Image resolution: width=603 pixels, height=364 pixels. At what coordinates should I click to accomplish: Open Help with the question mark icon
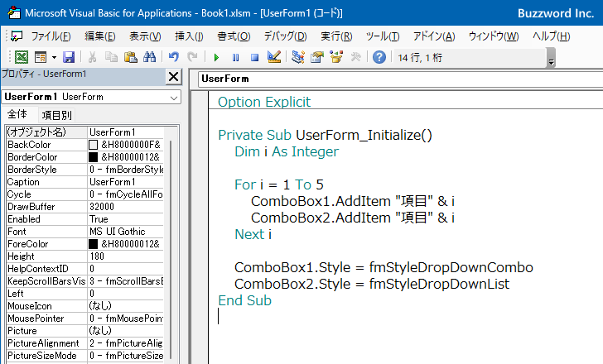[379, 57]
